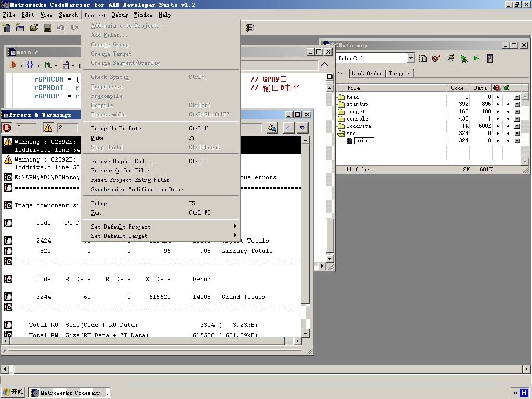Expand the lcddrive folder group
Image resolution: width=532 pixels, height=399 pixels.
[x=341, y=126]
